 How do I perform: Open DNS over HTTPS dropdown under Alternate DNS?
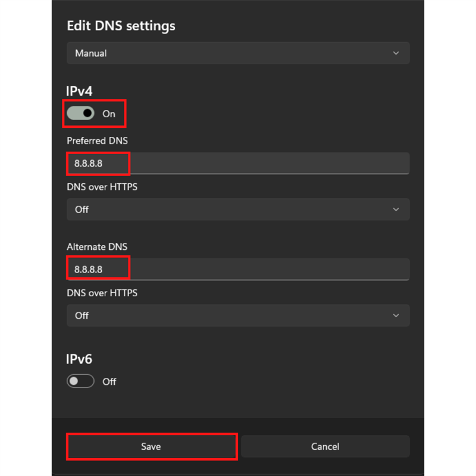238,315
